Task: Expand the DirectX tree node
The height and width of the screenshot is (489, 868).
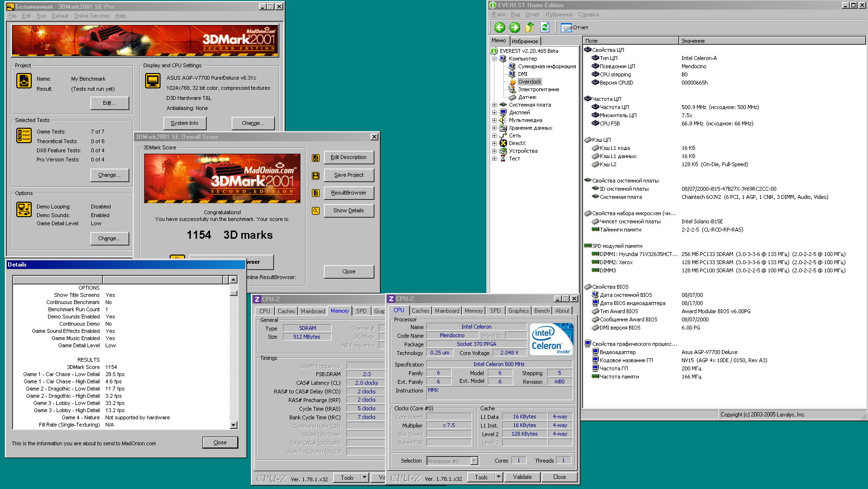Action: click(494, 143)
